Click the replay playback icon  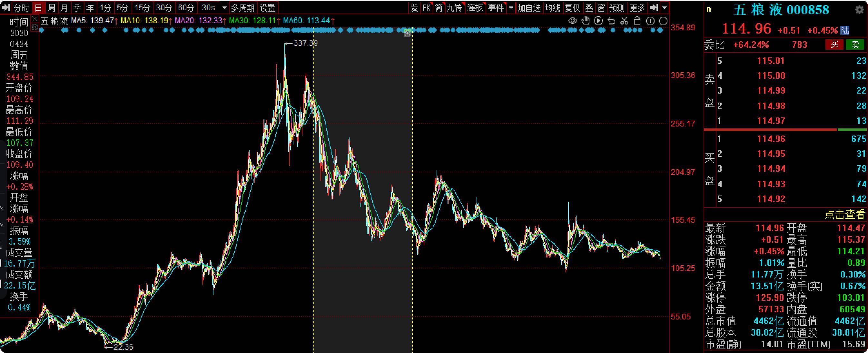tap(598, 21)
